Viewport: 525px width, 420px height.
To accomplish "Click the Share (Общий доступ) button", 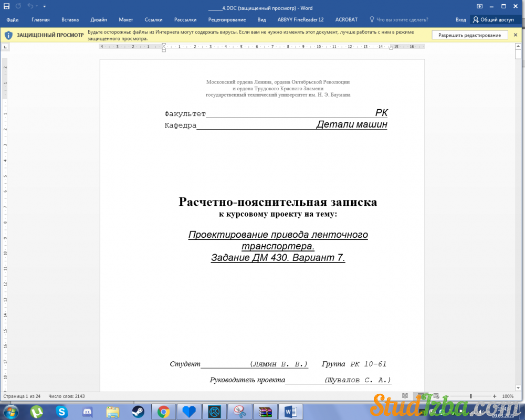I will [x=493, y=19].
